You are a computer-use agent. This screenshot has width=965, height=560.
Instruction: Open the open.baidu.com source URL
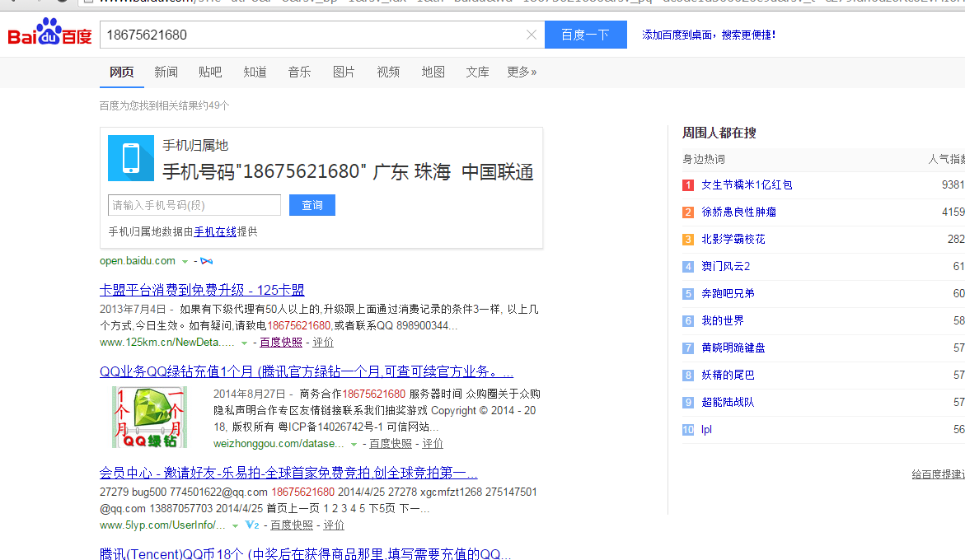[138, 260]
